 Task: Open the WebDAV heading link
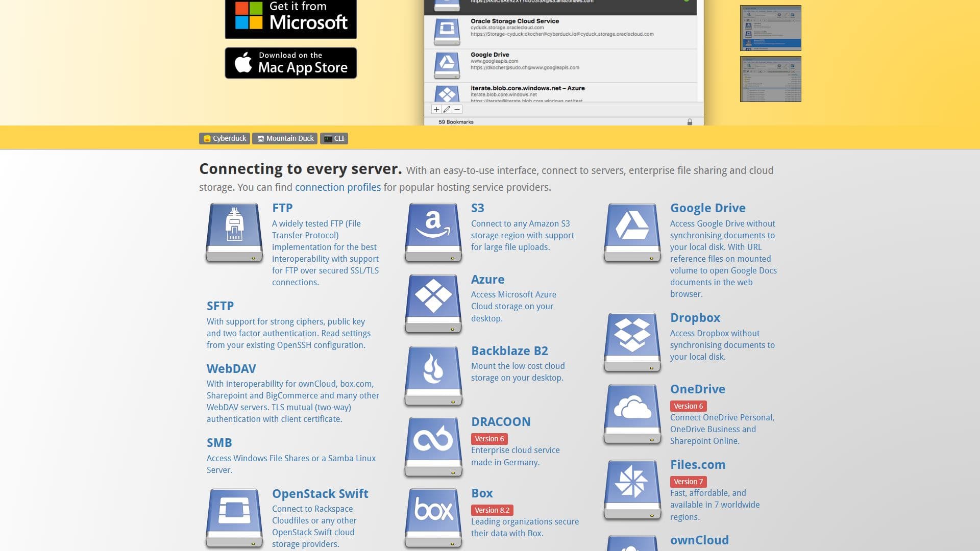point(231,369)
